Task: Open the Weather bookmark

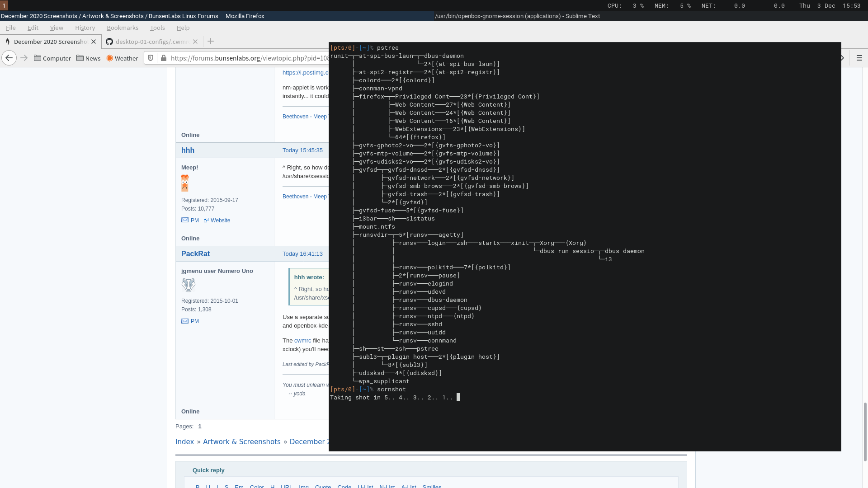Action: coord(122,58)
